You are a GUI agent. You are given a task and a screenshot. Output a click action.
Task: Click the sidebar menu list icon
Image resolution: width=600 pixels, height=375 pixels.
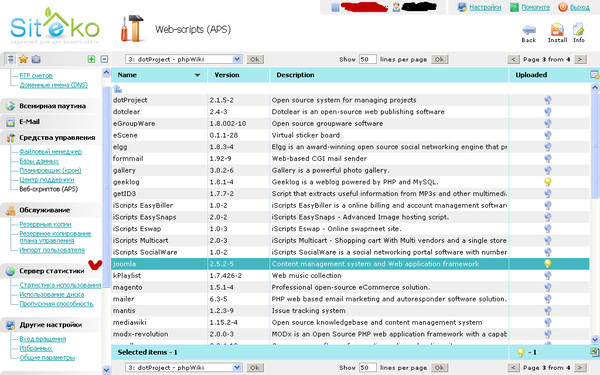tap(10, 59)
